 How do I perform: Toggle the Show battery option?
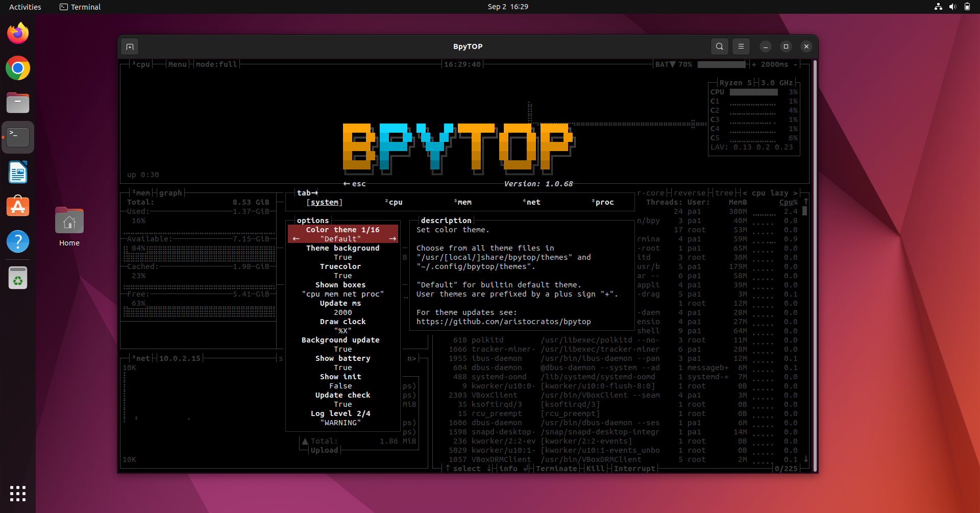[x=342, y=363]
